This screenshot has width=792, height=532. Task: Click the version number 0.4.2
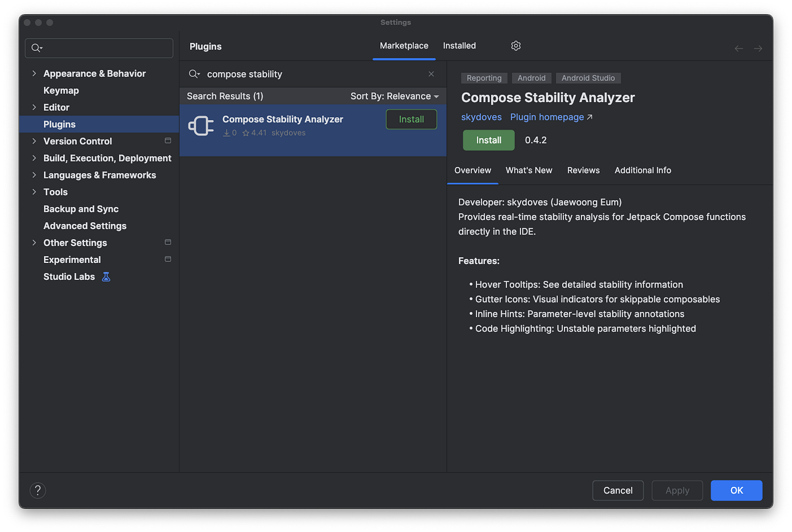(x=536, y=140)
